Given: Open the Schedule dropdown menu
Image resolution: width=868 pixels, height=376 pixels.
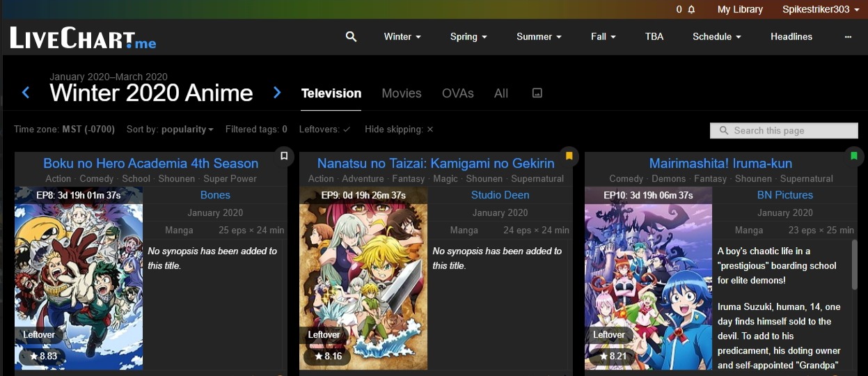Looking at the screenshot, I should click(717, 36).
